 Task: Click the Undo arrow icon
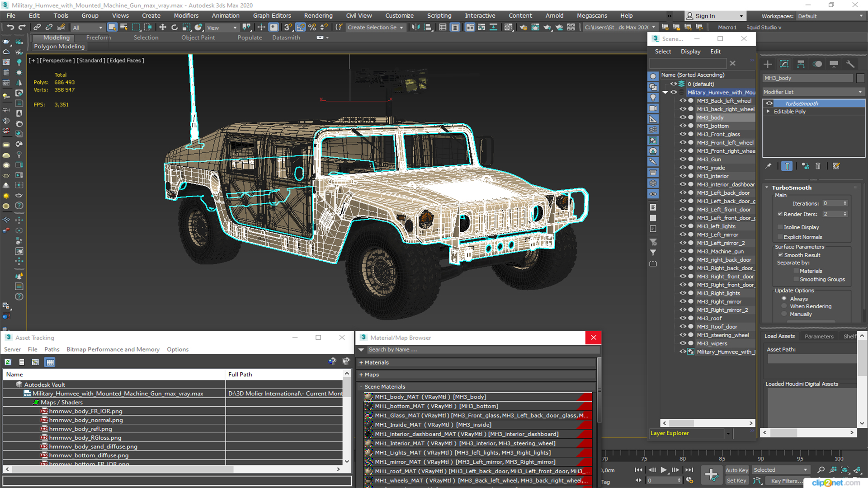pos(10,27)
